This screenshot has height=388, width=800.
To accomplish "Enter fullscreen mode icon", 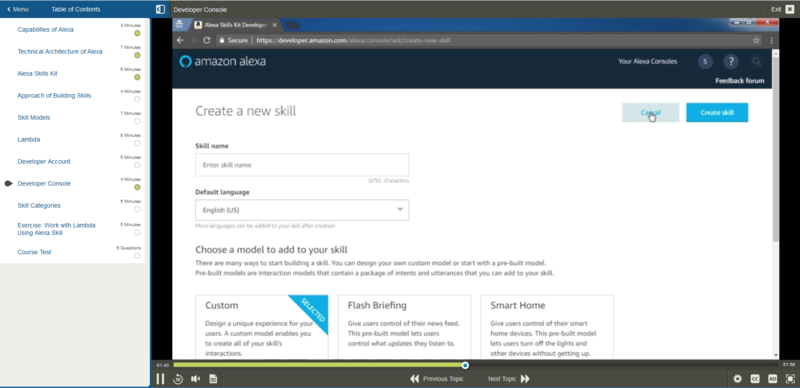I will point(790,379).
